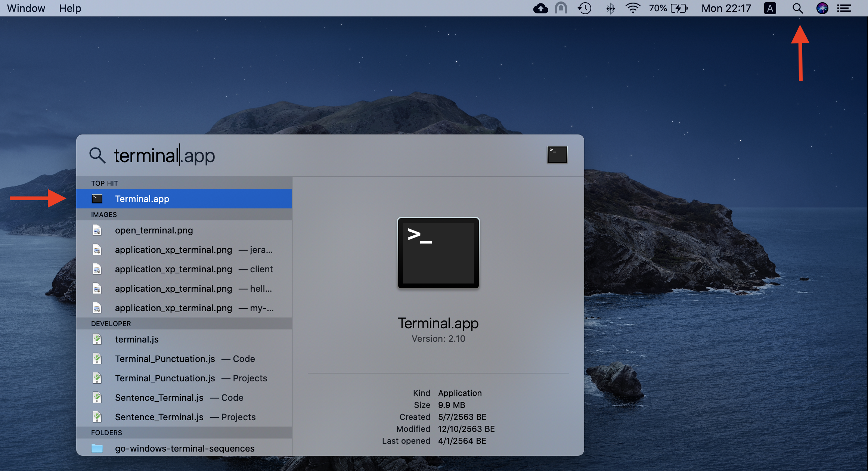Click the Created 5/7/2563 BE date

pos(462,417)
